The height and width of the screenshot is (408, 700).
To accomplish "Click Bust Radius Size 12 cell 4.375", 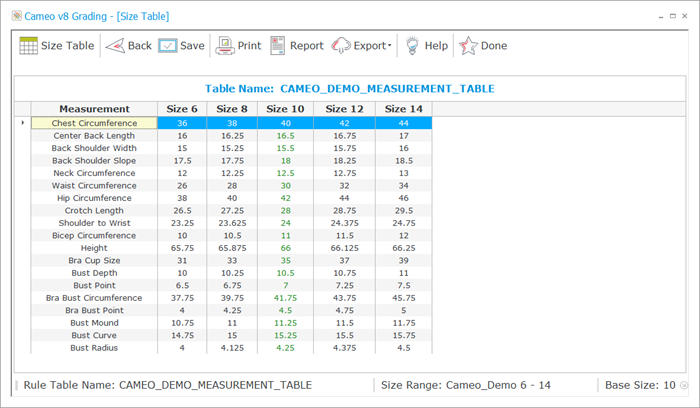I will 344,348.
